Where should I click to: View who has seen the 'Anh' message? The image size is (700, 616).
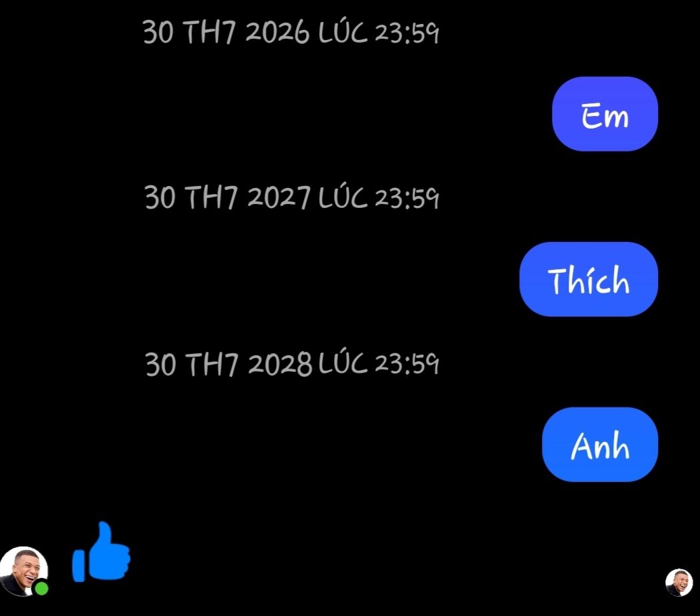tap(679, 582)
